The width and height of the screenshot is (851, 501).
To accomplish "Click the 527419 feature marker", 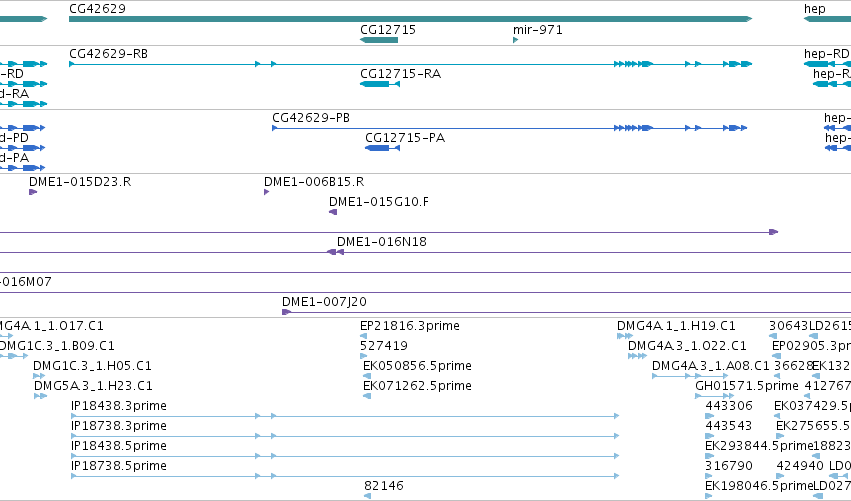I will [363, 356].
